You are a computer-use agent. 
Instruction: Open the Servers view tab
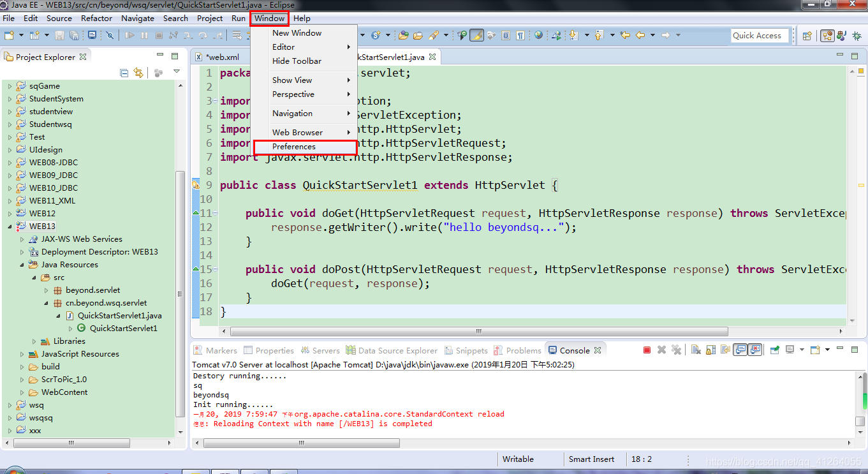pyautogui.click(x=320, y=350)
